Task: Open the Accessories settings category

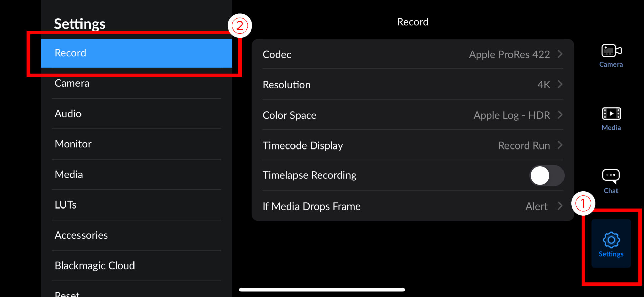Action: click(136, 235)
